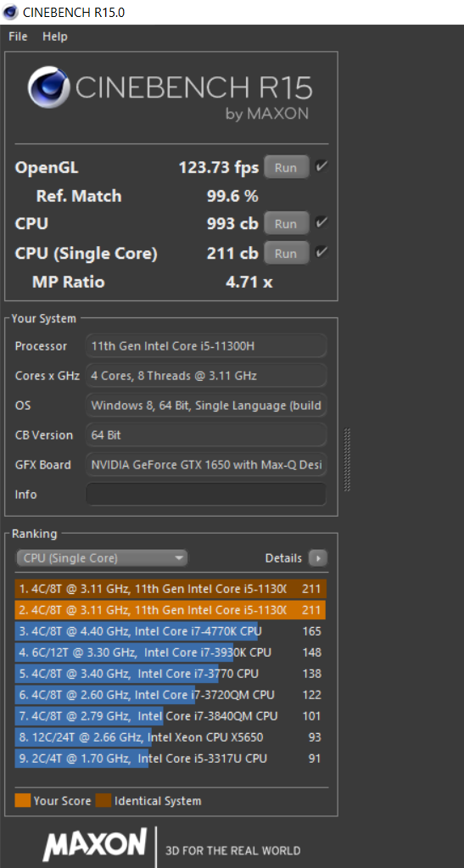This screenshot has height=868, width=464.
Task: Click the Your Score orange swatch
Action: [22, 800]
